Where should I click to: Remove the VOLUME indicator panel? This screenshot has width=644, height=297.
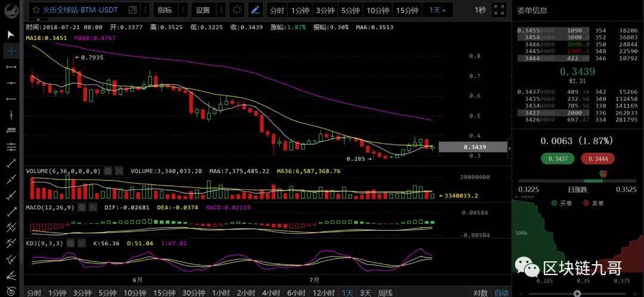pyautogui.click(x=119, y=171)
